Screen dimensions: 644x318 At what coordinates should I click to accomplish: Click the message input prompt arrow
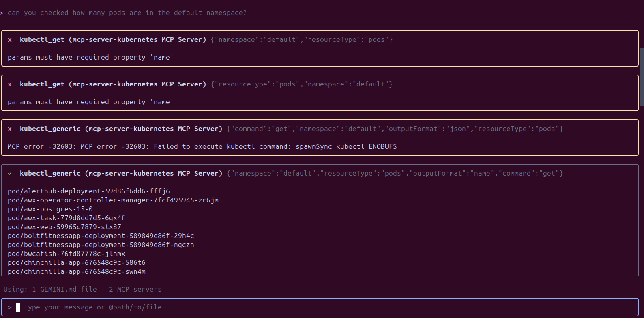(10, 307)
